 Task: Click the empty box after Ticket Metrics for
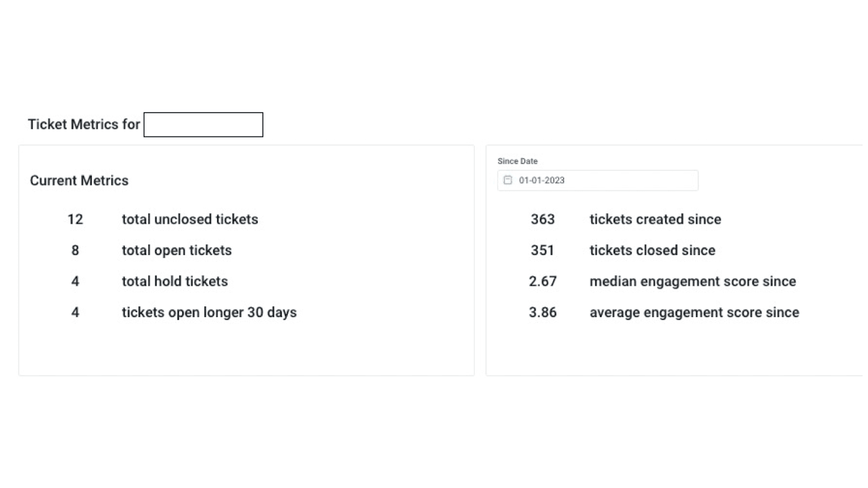203,125
